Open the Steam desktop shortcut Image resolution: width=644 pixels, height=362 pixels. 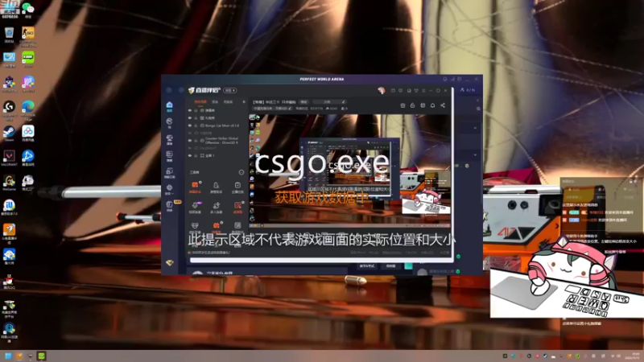(9, 133)
